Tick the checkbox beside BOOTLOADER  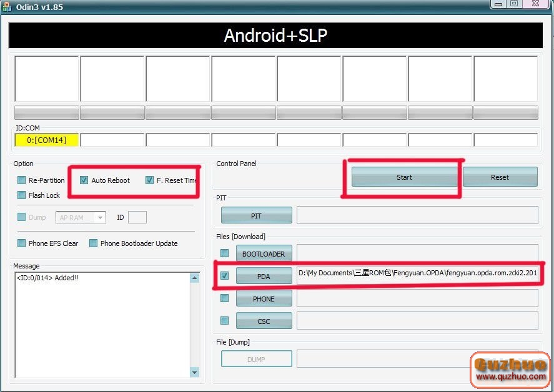click(224, 253)
